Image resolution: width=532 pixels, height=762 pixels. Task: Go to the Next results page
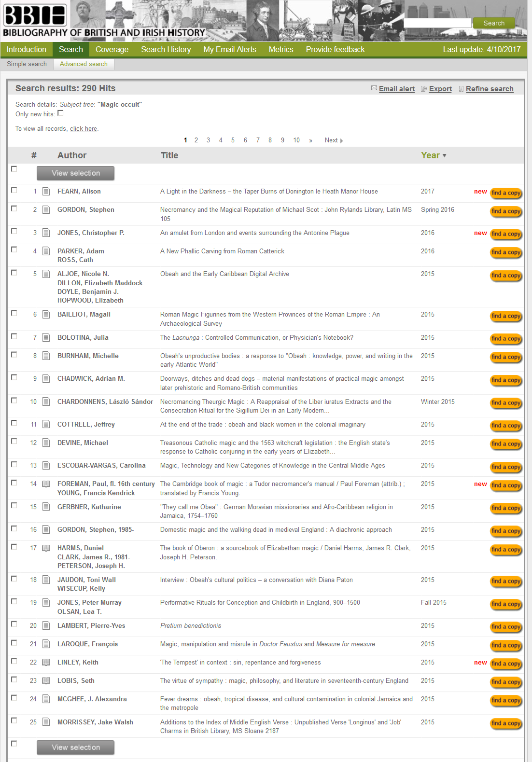pos(333,140)
